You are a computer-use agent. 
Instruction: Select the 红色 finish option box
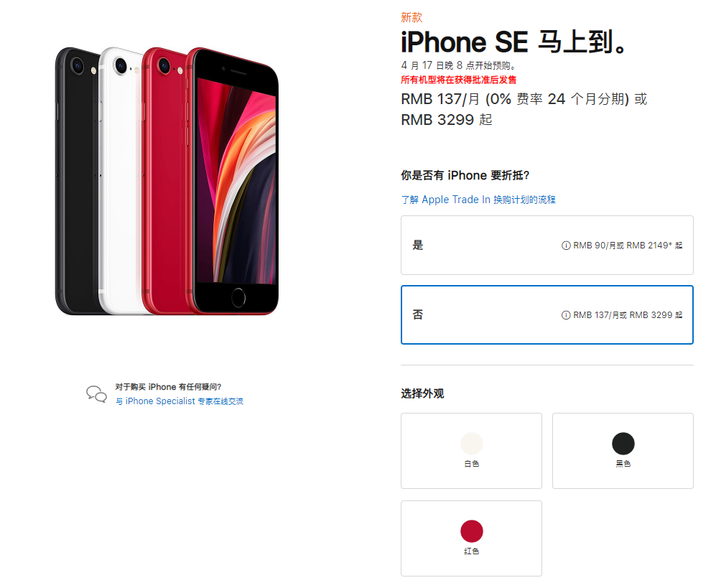(x=471, y=538)
